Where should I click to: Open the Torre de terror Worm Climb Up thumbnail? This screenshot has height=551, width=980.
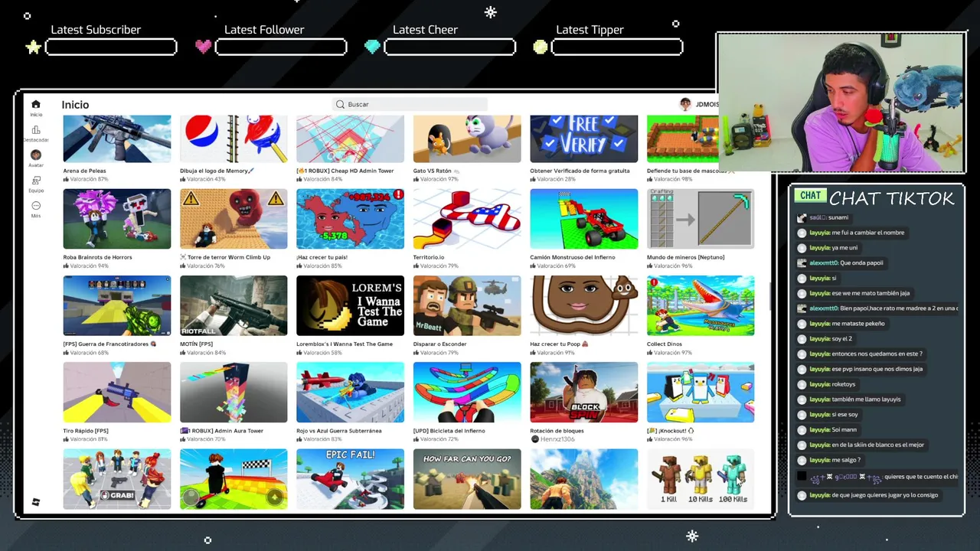tap(234, 219)
